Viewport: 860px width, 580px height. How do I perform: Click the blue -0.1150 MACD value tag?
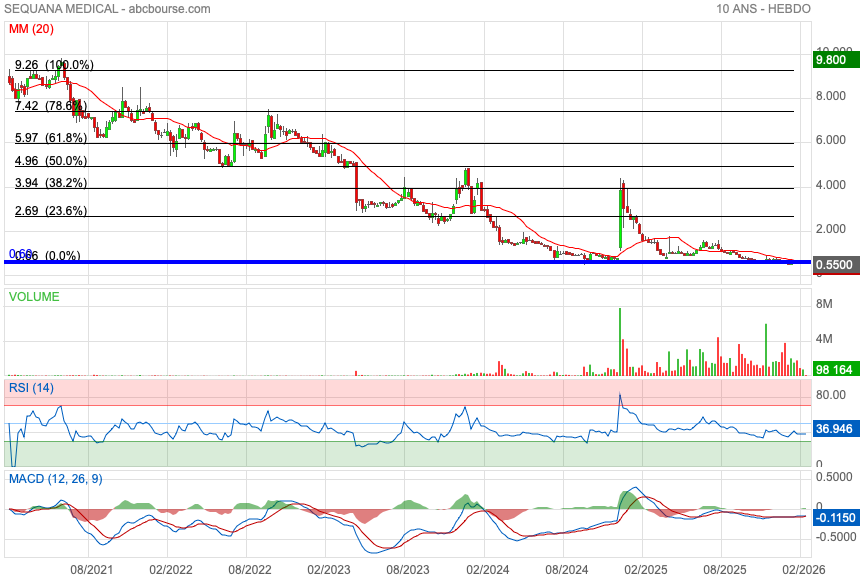(833, 517)
